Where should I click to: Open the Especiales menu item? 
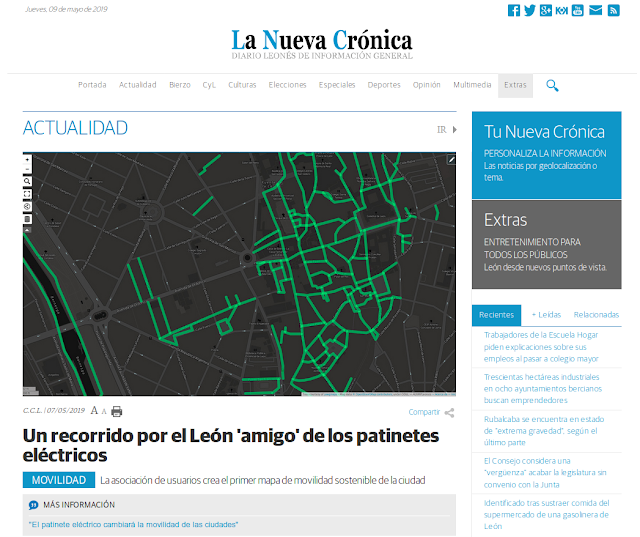[x=337, y=85]
